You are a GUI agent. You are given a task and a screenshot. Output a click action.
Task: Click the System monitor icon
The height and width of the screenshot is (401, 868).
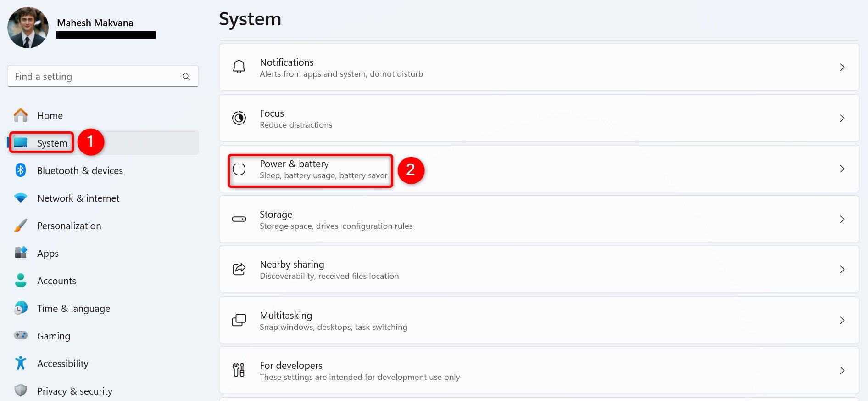[21, 143]
